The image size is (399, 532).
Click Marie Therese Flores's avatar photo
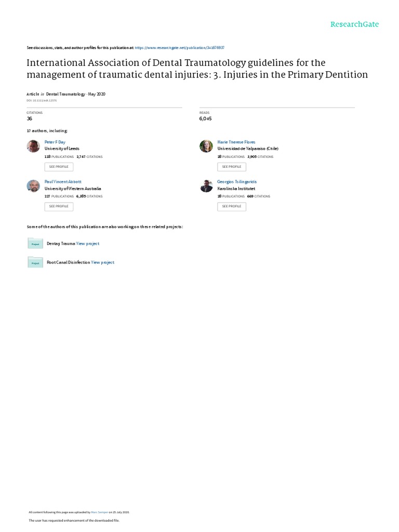206,146
